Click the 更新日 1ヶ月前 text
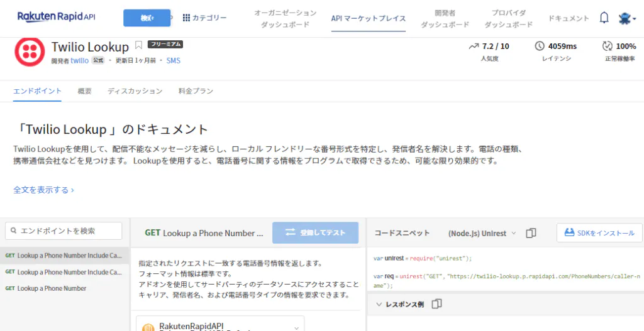The width and height of the screenshot is (644, 331). click(136, 61)
